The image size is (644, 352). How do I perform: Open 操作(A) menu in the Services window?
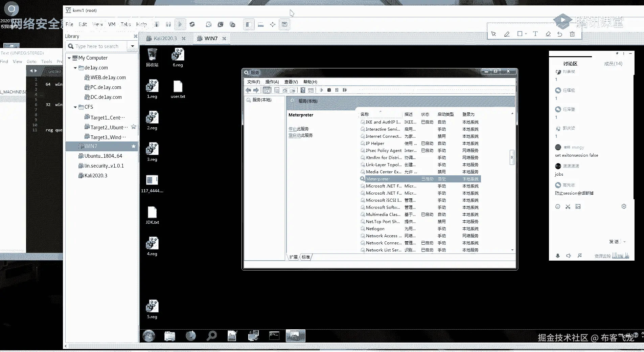(x=272, y=82)
